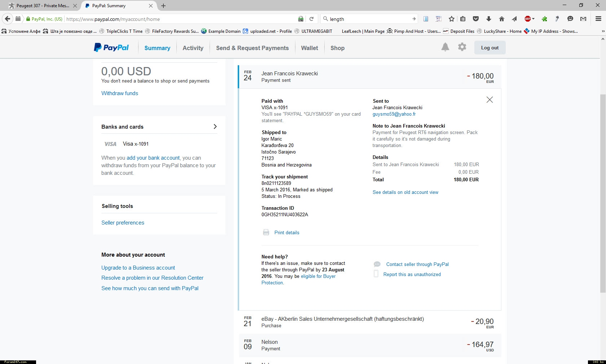Click the Withdraw funds link
Viewport: 606px width, 364px height.
coord(120,93)
